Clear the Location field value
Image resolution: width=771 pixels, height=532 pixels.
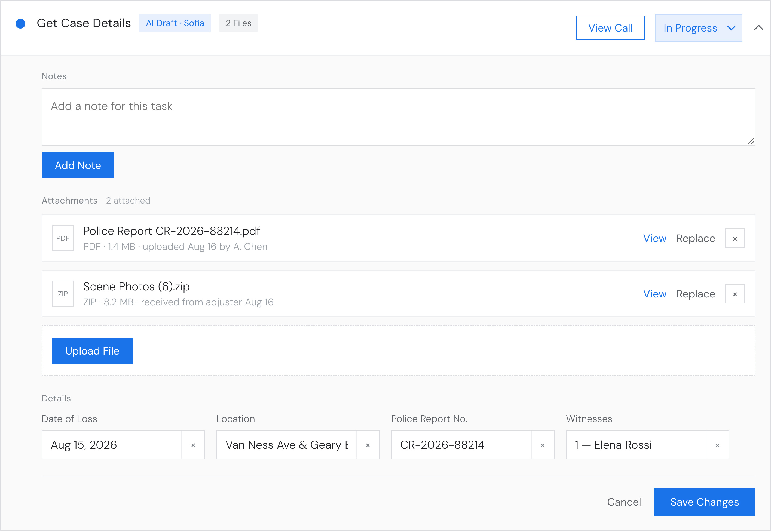click(368, 445)
